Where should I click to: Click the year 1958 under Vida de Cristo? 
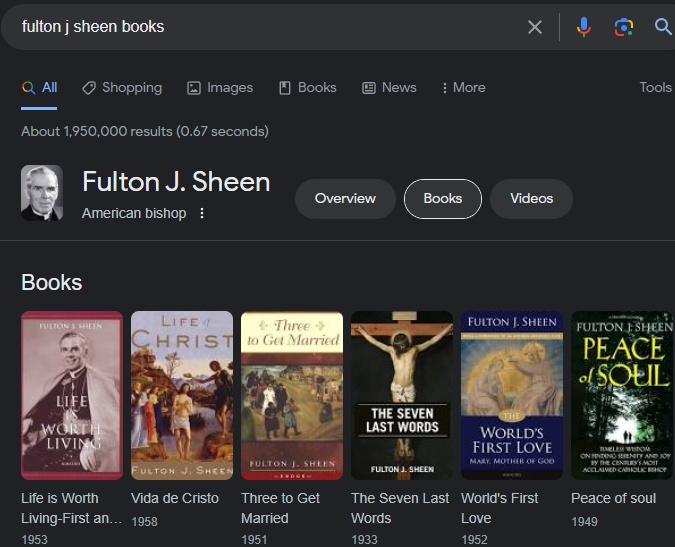point(144,522)
